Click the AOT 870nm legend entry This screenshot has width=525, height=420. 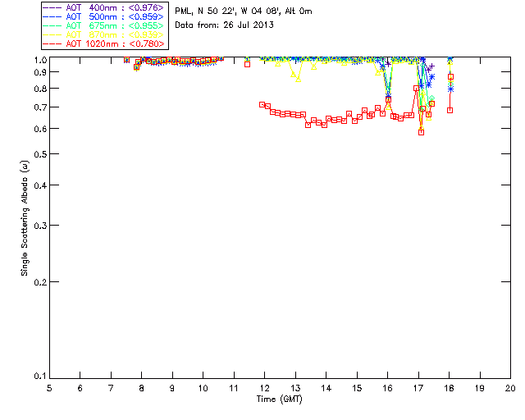(x=103, y=34)
